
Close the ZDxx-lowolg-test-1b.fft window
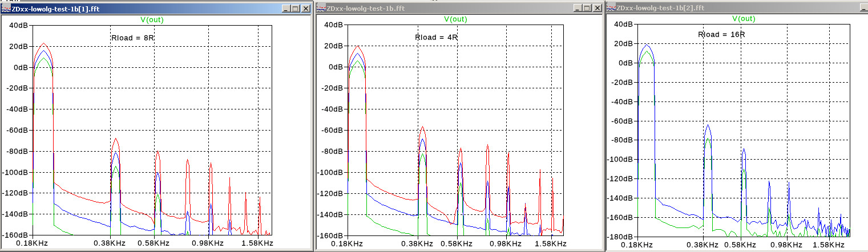pos(596,9)
